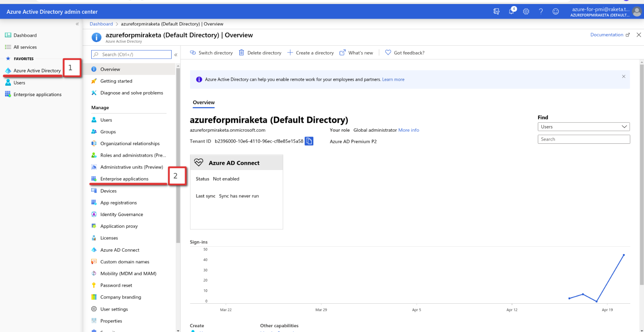This screenshot has width=644, height=332.
Task: Open Diagnose and solve problems
Action: pos(132,92)
